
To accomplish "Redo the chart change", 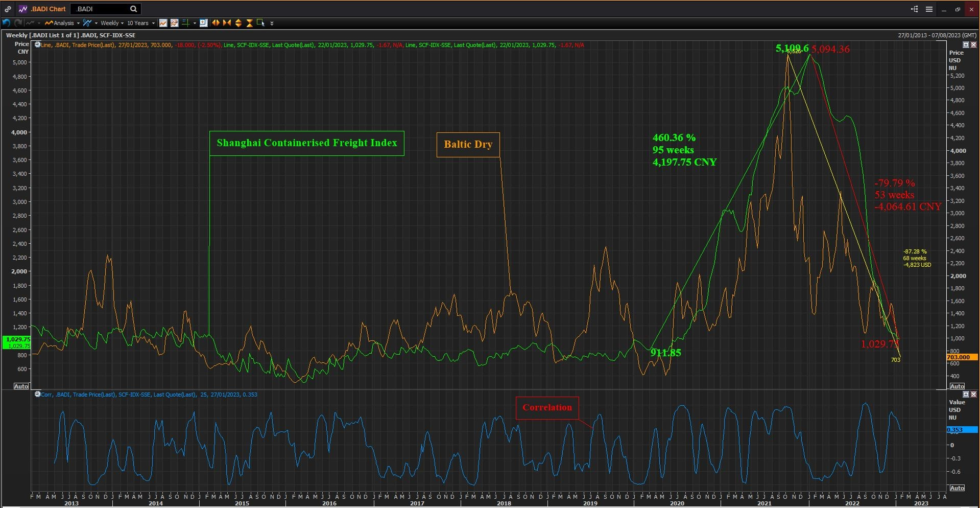I will click(18, 23).
